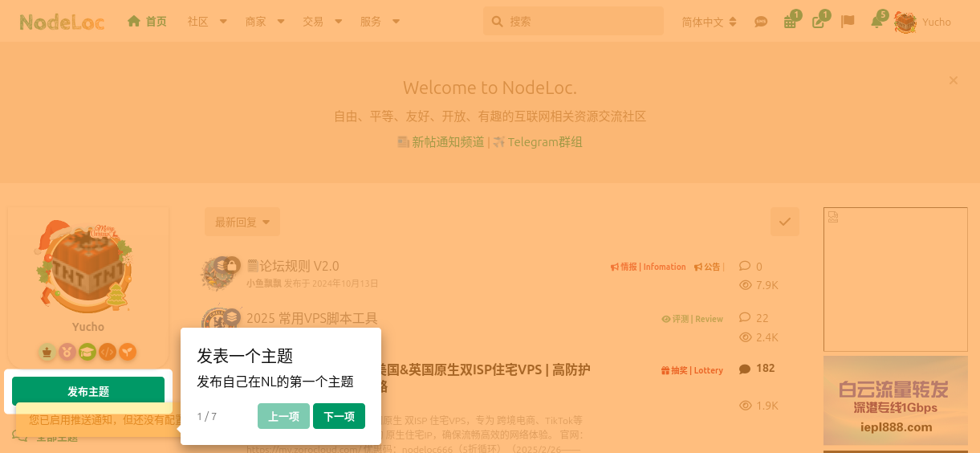980x453 pixels.
Task: Click the ox zodiac badge icon
Action: click(67, 352)
